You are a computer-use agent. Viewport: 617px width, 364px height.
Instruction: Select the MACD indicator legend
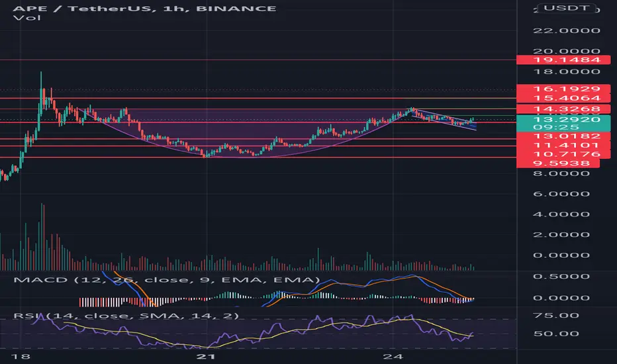click(166, 280)
